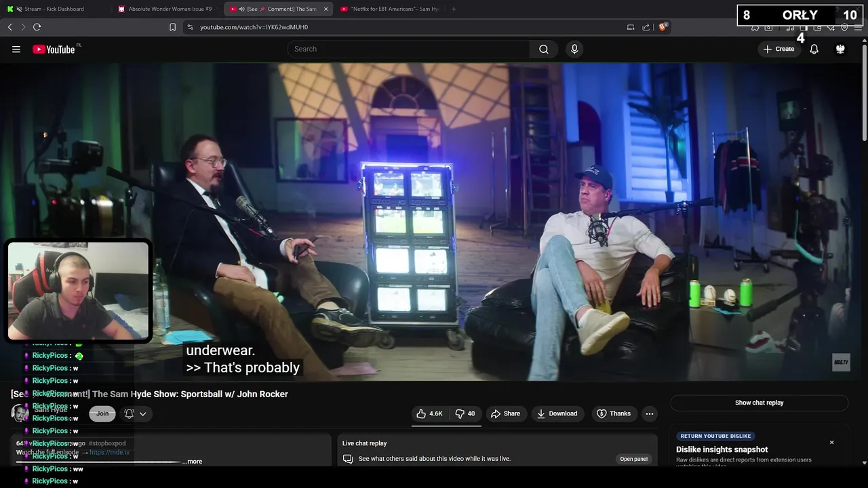This screenshot has height=488, width=868.
Task: Open the media playlist music icon
Action: coord(790,27)
